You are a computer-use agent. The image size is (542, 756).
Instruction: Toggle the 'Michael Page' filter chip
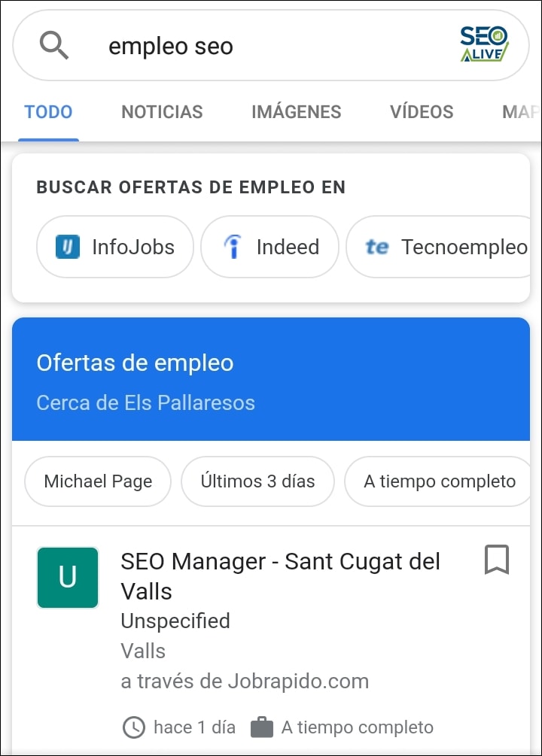point(97,481)
